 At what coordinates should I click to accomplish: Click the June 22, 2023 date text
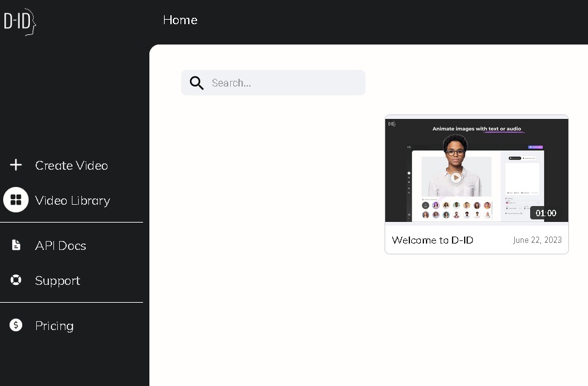coord(537,240)
